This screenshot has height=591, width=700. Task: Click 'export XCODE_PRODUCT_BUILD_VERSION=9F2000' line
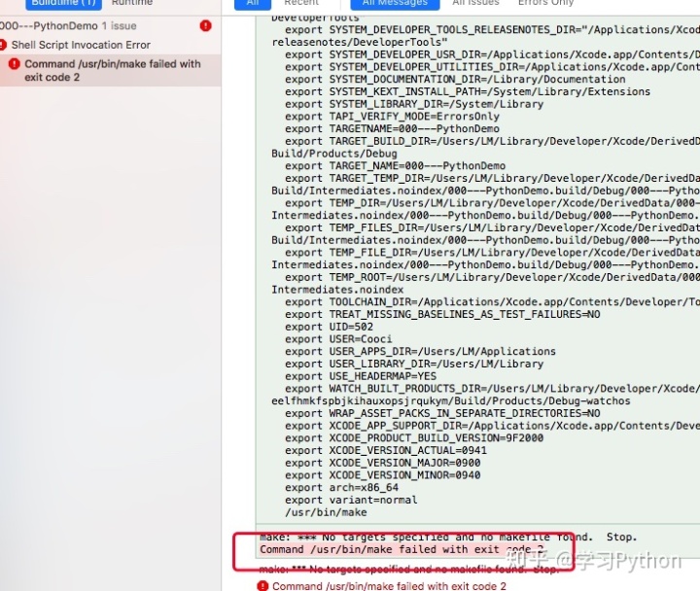coord(414,438)
